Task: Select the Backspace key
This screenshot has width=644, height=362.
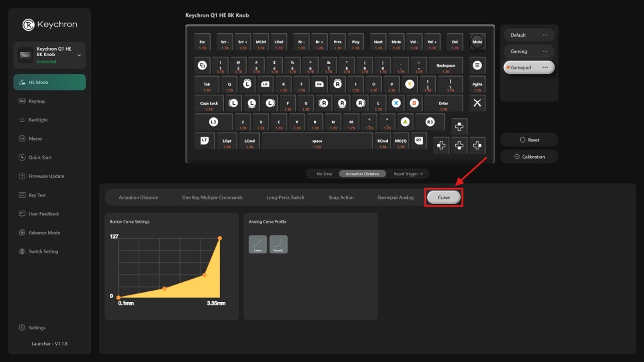Action: point(445,65)
